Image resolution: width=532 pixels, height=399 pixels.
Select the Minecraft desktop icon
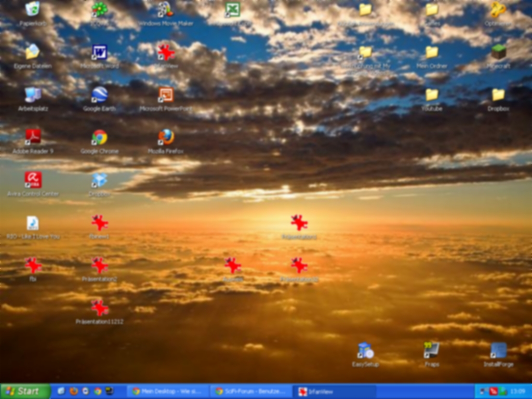pyautogui.click(x=498, y=52)
